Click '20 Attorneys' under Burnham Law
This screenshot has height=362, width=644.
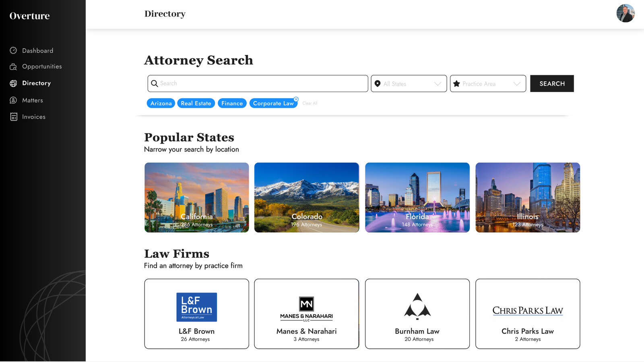click(x=419, y=339)
